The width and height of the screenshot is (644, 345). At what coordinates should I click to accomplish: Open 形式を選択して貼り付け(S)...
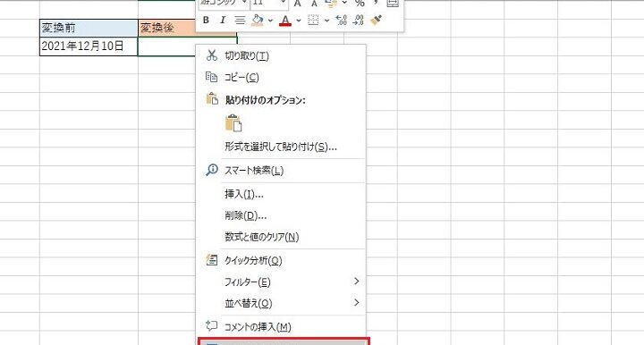click(x=281, y=147)
